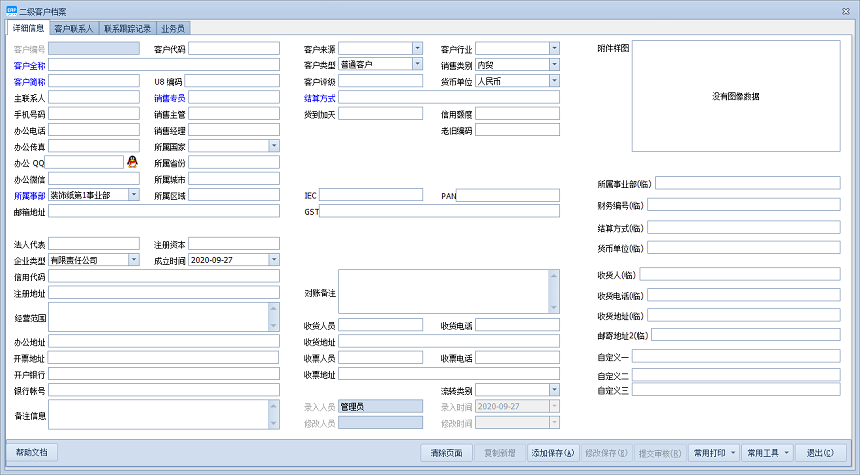
Task: Click the 客户全称 input field
Action: pos(164,65)
